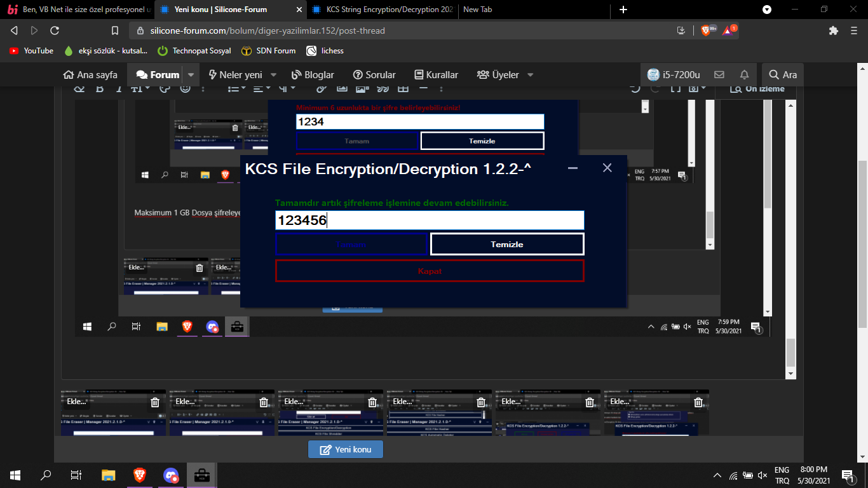Open the Windows notification center icon
Image resolution: width=868 pixels, height=488 pixels.
tap(847, 475)
